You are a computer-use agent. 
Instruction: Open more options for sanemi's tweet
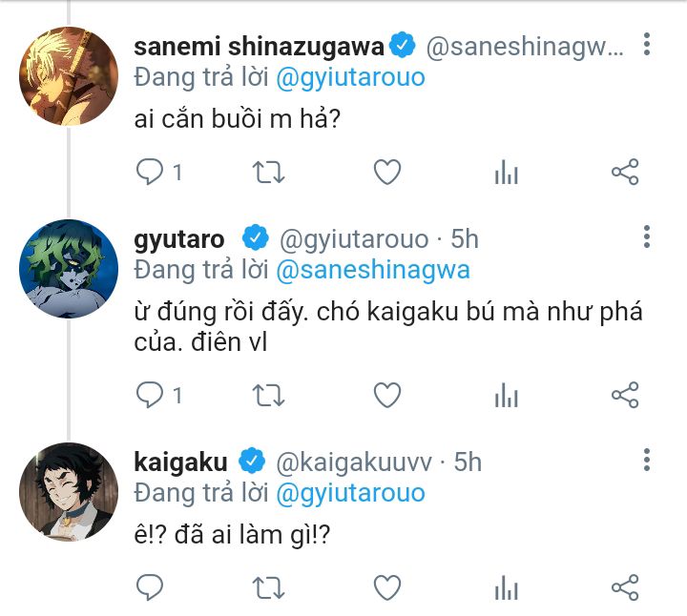(648, 45)
